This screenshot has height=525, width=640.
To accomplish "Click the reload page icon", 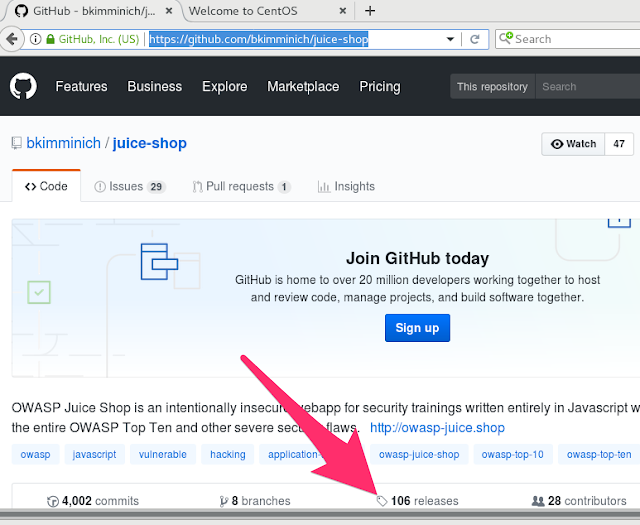I will 474,39.
